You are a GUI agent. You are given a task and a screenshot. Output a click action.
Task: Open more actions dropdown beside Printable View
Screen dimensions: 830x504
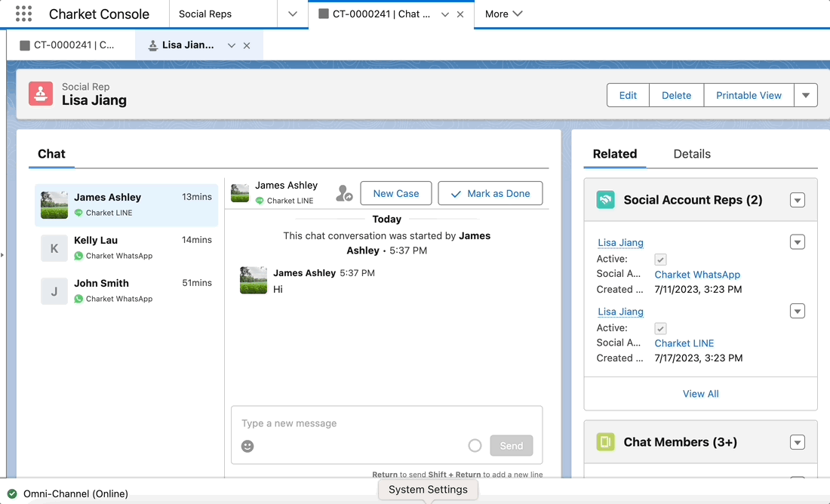[805, 95]
